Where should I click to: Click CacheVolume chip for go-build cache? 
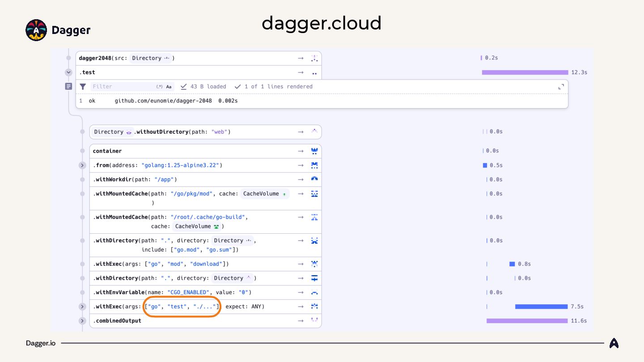coord(197,226)
